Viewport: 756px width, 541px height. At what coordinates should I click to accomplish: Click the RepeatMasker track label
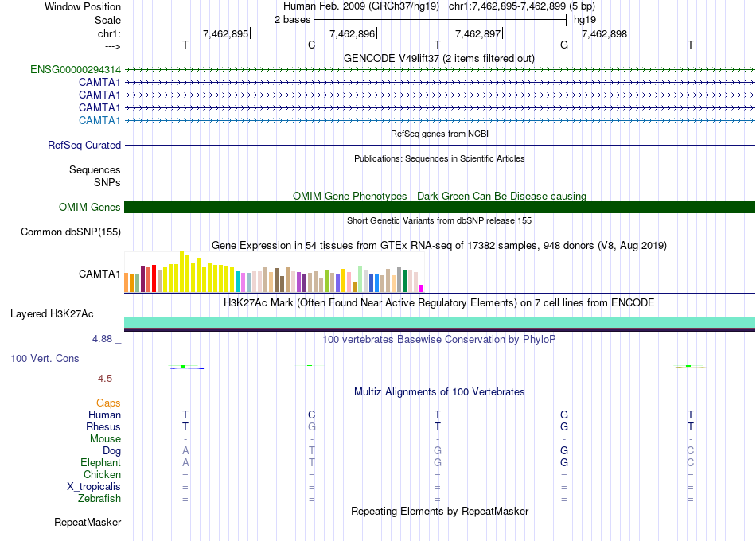[88, 522]
